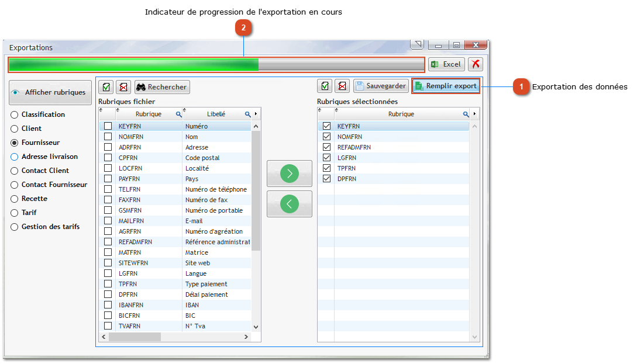Tick the NOMFRN checkbox in file list
This screenshot has height=364, width=637.
point(108,137)
